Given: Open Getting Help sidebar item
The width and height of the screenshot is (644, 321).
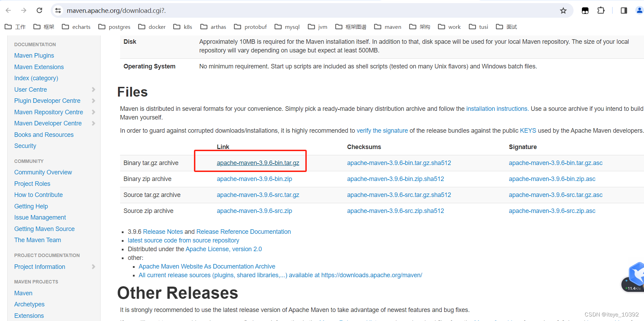Looking at the screenshot, I should (31, 206).
